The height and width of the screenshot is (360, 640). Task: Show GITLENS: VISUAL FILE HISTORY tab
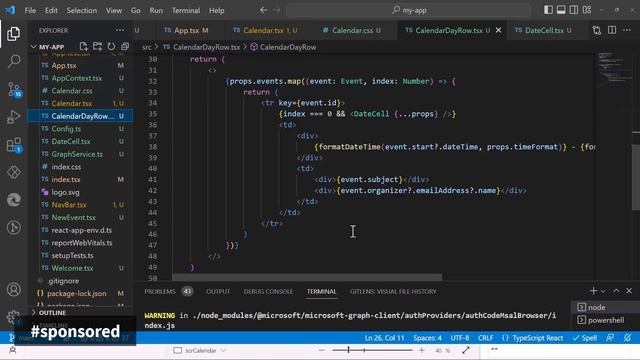point(393,291)
